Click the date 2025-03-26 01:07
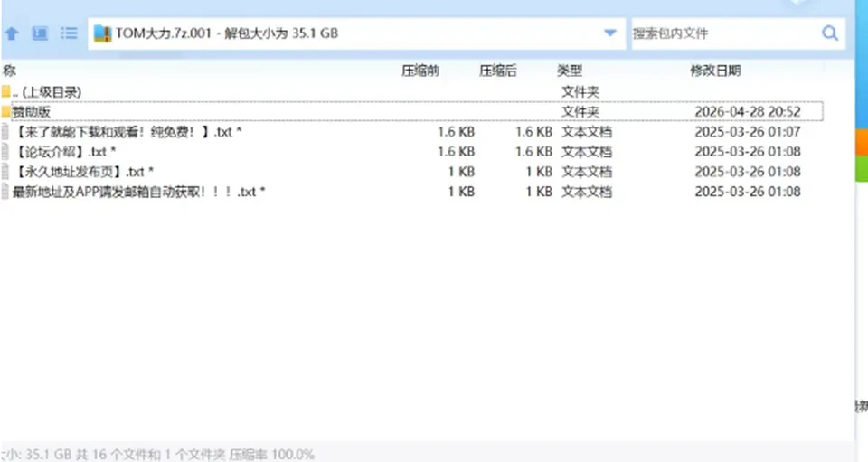Viewport: 868px width, 462px height. [748, 132]
